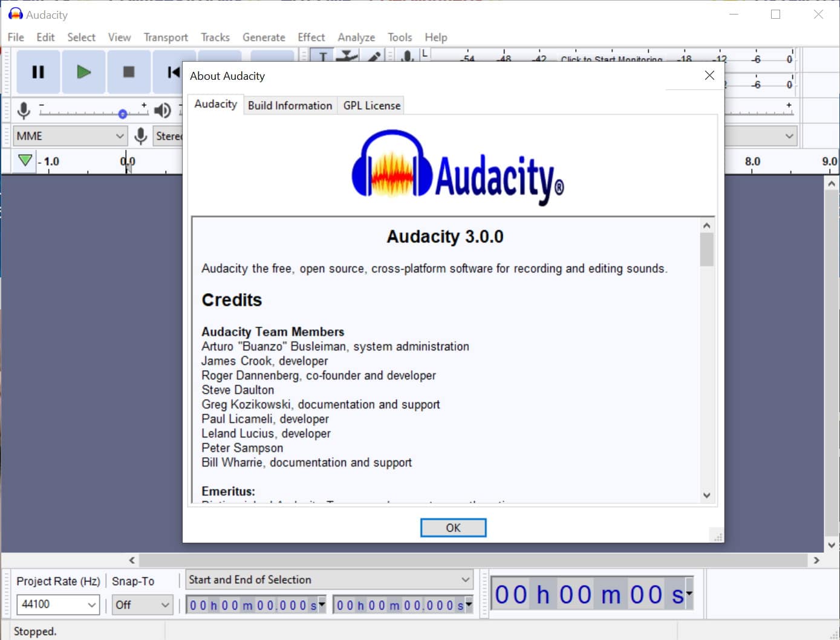Click the recording volume microphone icon
This screenshot has height=640, width=840.
[24, 110]
